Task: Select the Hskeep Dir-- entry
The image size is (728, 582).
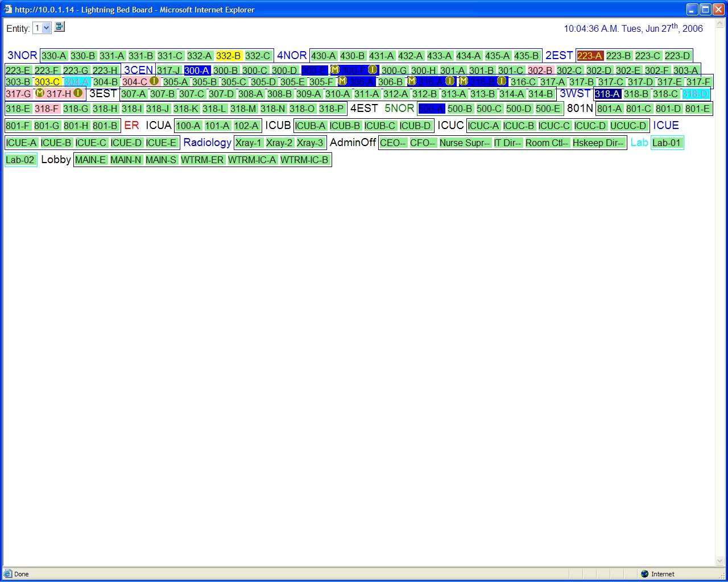Action: tap(598, 143)
